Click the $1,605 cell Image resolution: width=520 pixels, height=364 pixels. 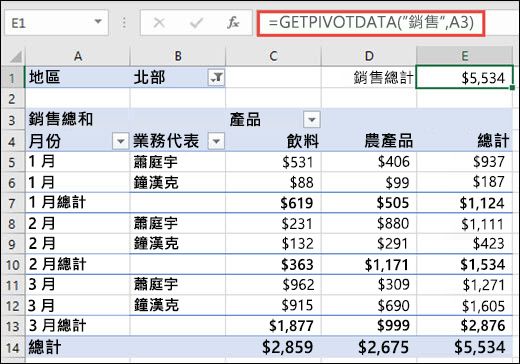click(464, 305)
